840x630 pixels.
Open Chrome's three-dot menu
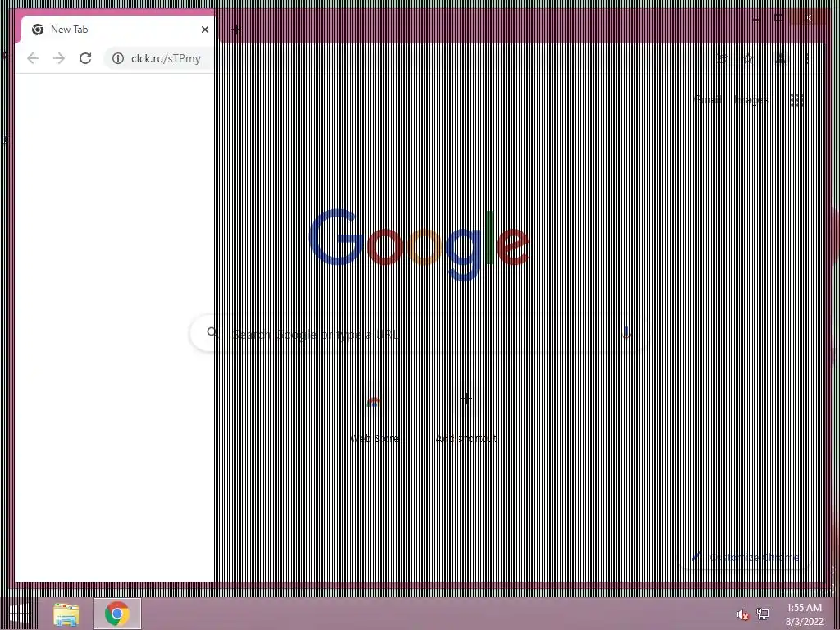(x=807, y=58)
